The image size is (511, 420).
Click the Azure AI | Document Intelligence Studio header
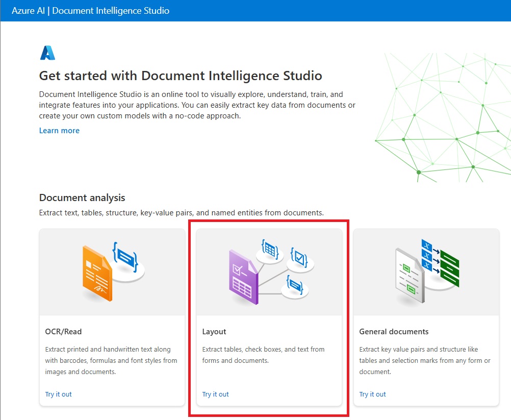click(91, 10)
